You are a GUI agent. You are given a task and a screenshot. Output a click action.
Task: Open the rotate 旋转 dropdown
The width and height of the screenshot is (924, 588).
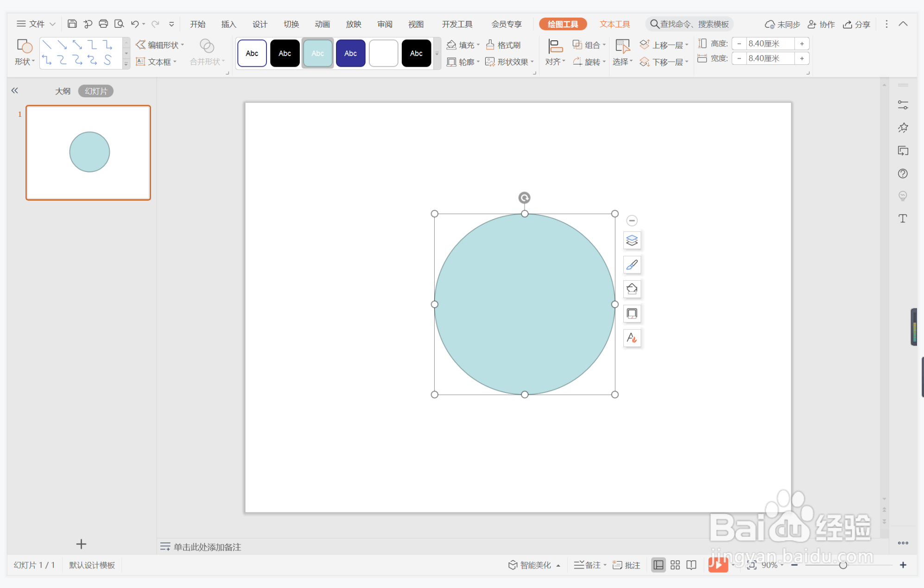point(589,62)
